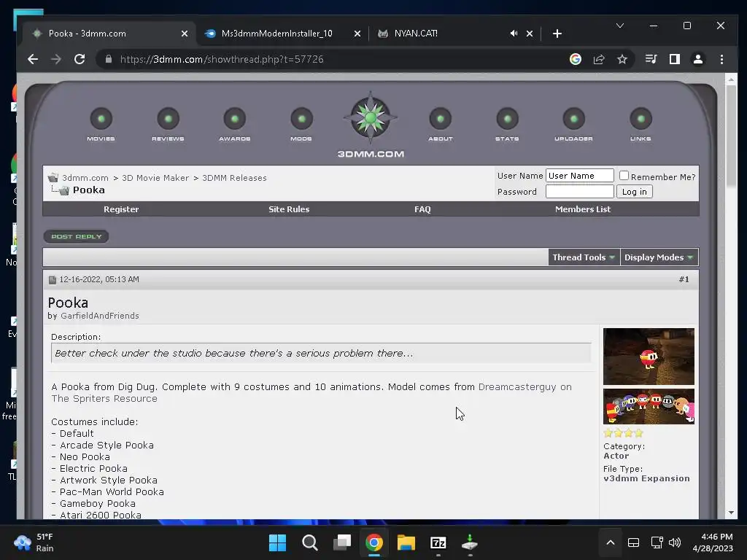Follow the 3D Movie Maker breadcrumb link
747x560 pixels.
(155, 178)
